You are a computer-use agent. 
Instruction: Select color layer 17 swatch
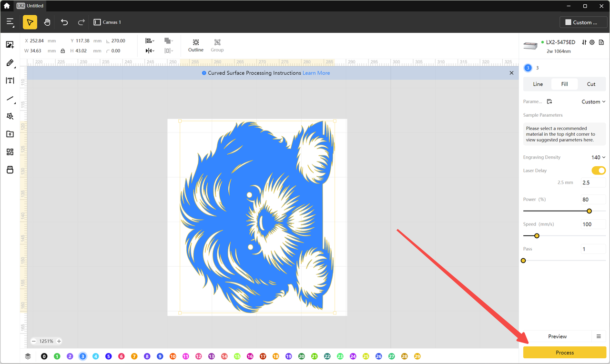tap(263, 356)
